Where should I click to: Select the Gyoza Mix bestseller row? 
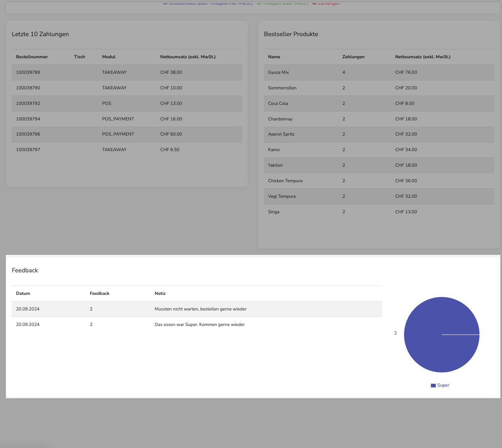pyautogui.click(x=379, y=73)
